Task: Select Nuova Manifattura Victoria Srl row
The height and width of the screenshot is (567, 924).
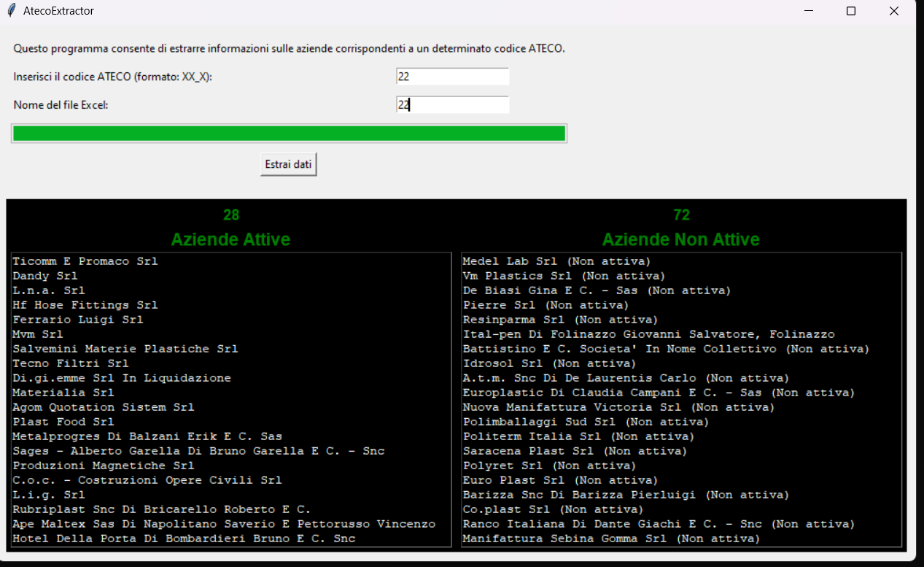Action: (681, 407)
